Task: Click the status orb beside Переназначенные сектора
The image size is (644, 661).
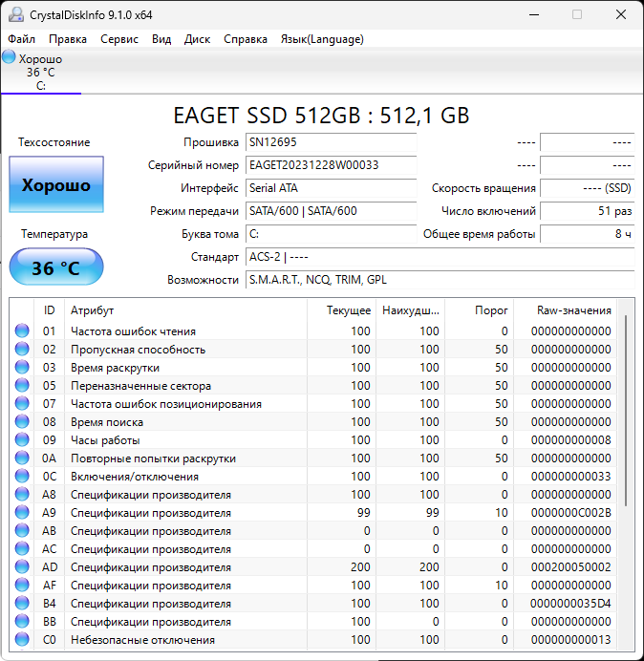Action: click(x=22, y=386)
